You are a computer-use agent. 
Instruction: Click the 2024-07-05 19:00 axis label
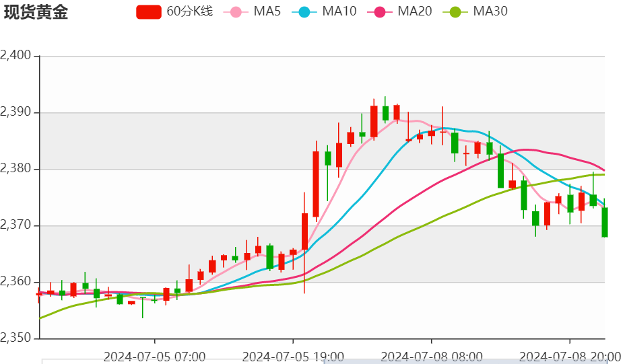pos(293,357)
